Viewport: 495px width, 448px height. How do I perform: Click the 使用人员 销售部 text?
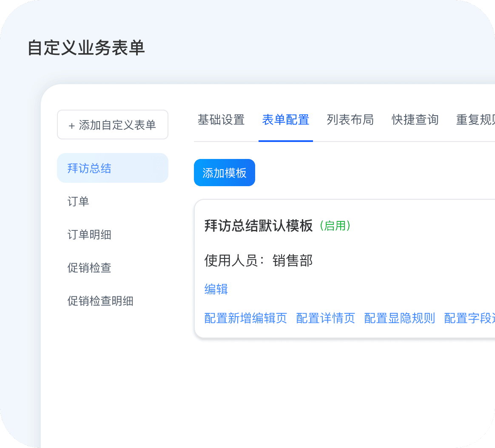[x=259, y=261]
